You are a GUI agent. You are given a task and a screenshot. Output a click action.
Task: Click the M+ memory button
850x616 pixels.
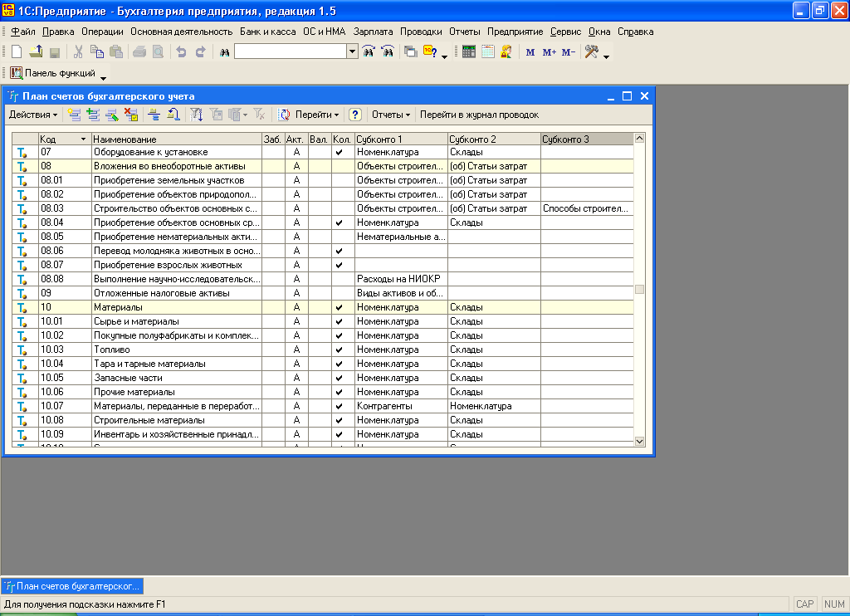pyautogui.click(x=550, y=52)
